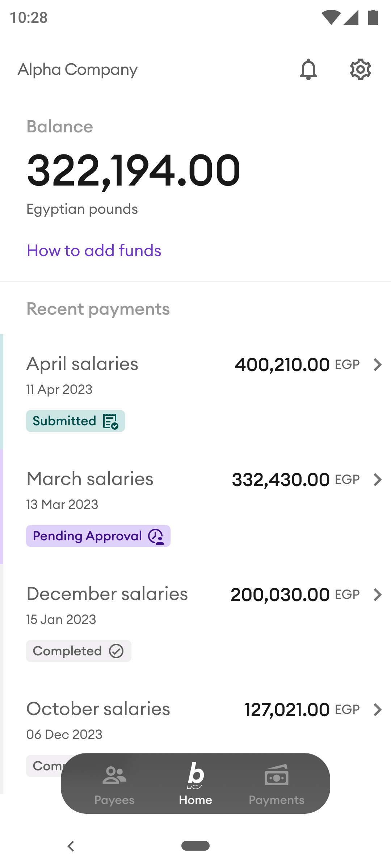Tap the Completed checkmark circle icon
391x868 pixels.
click(117, 651)
